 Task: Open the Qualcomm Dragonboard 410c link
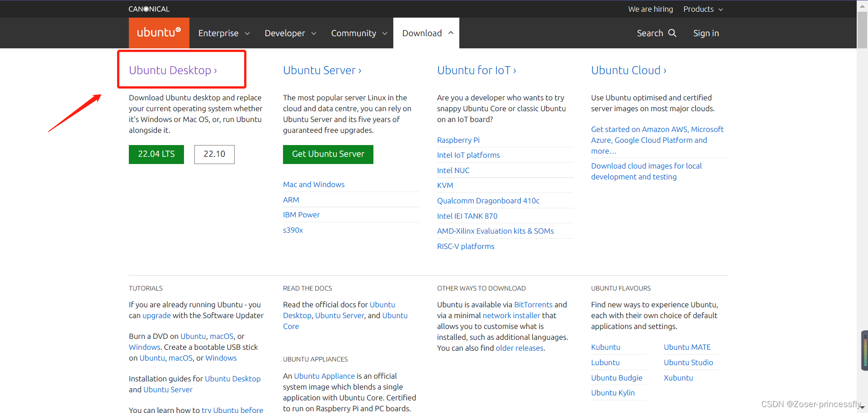point(488,201)
